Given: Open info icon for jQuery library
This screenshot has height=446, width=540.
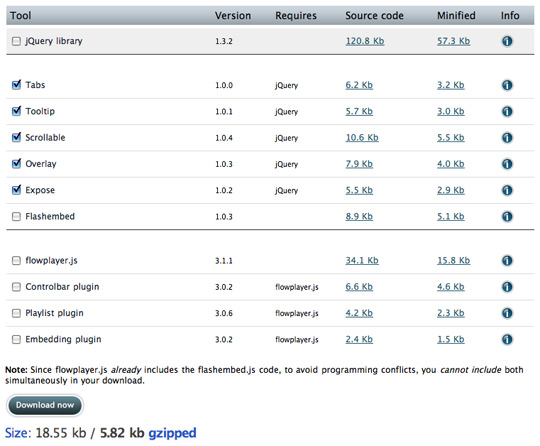Looking at the screenshot, I should click(507, 41).
